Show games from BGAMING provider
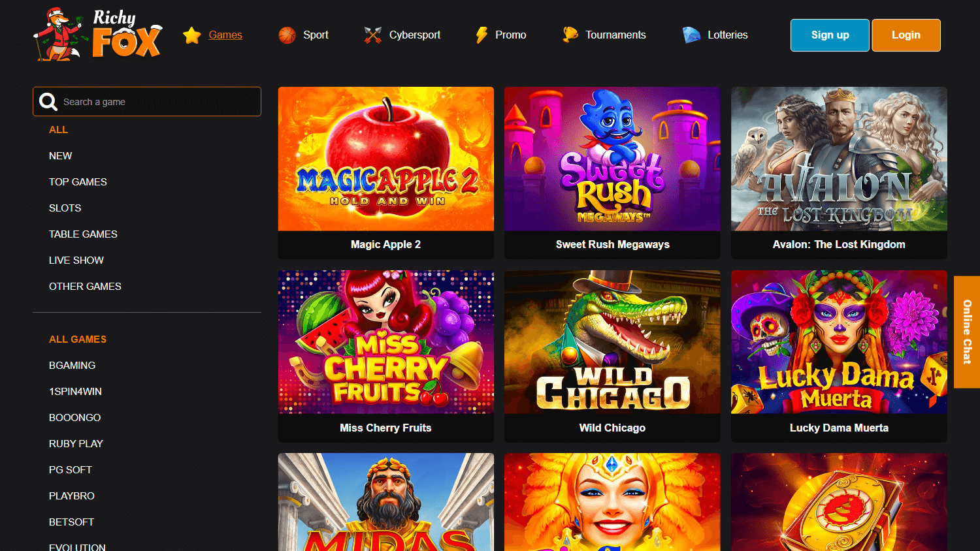The width and height of the screenshot is (980, 551). pos(72,366)
